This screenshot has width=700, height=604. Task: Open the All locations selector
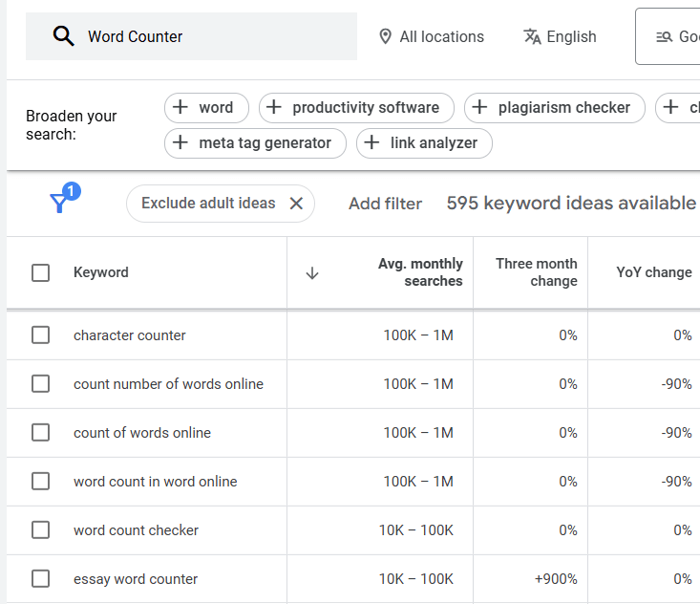click(432, 36)
